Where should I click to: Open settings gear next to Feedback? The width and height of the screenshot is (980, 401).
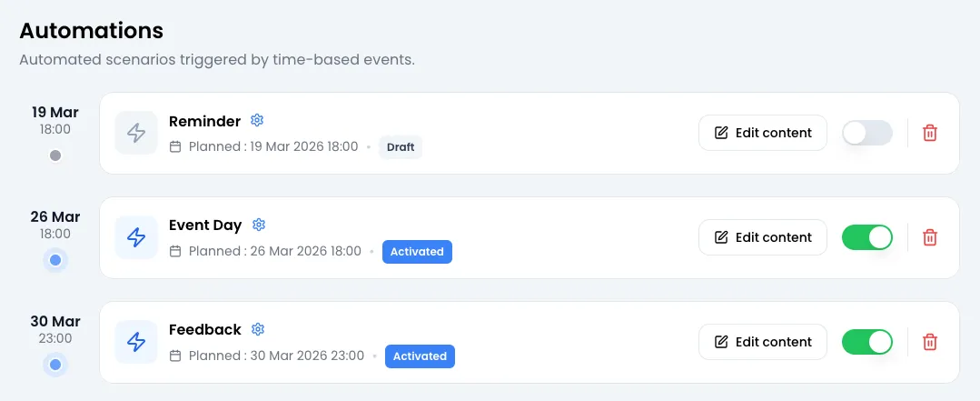(x=258, y=329)
